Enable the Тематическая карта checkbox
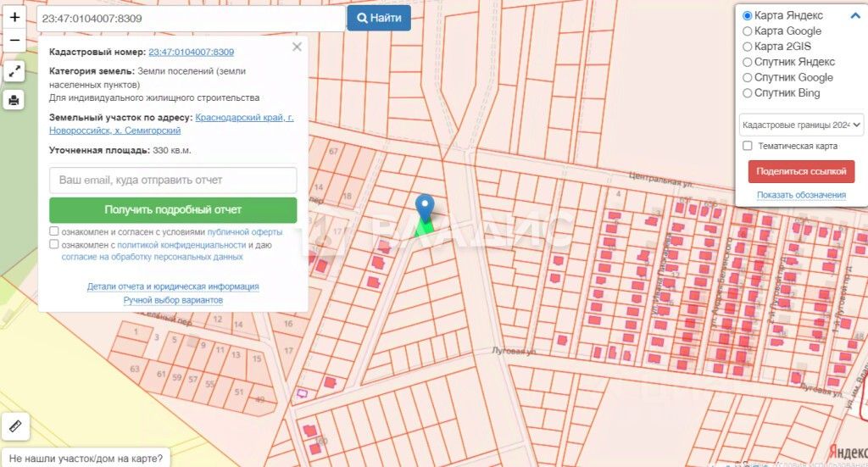Image resolution: width=868 pixels, height=467 pixels. click(x=748, y=146)
